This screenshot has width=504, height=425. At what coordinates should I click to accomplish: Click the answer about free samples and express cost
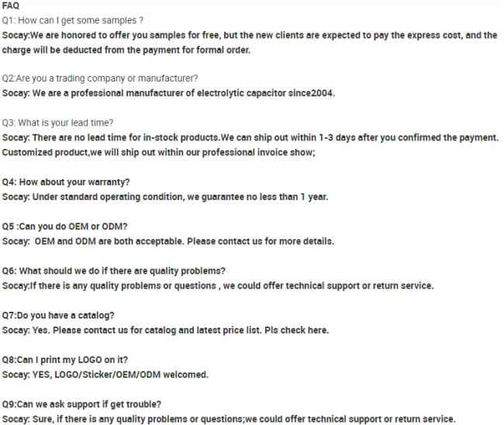point(248,35)
